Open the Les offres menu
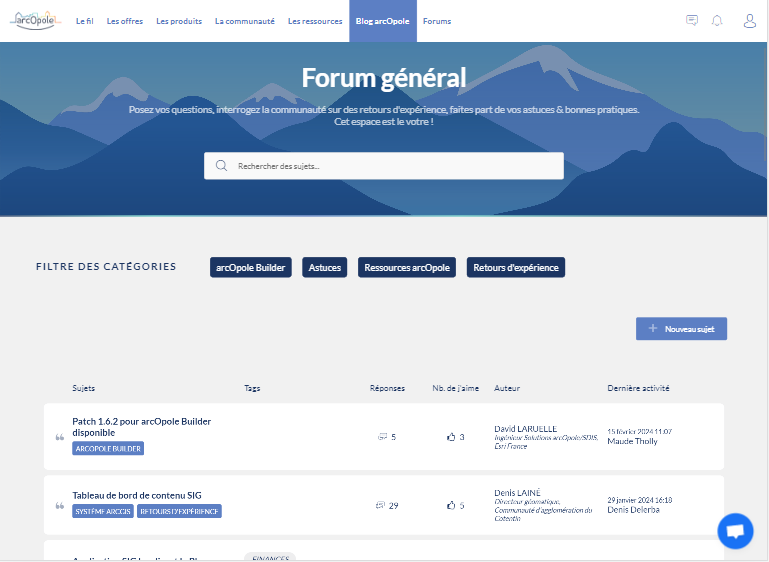The height and width of the screenshot is (562, 769). click(x=125, y=21)
